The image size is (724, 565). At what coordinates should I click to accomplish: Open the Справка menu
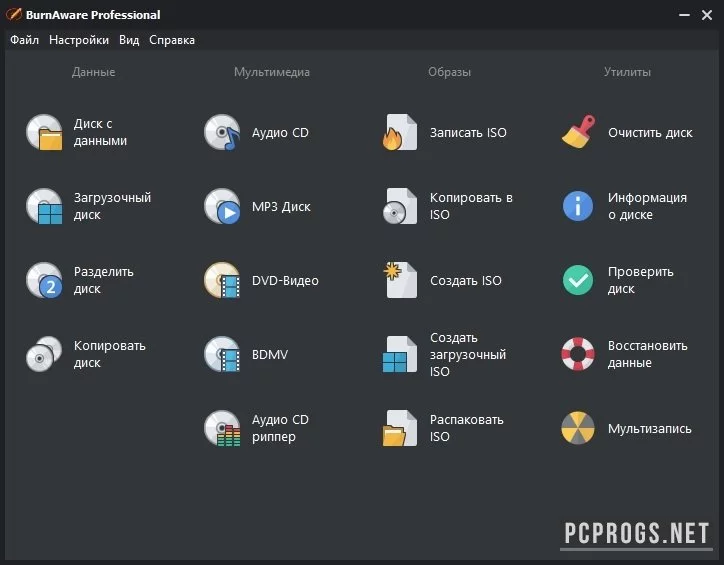(x=172, y=40)
